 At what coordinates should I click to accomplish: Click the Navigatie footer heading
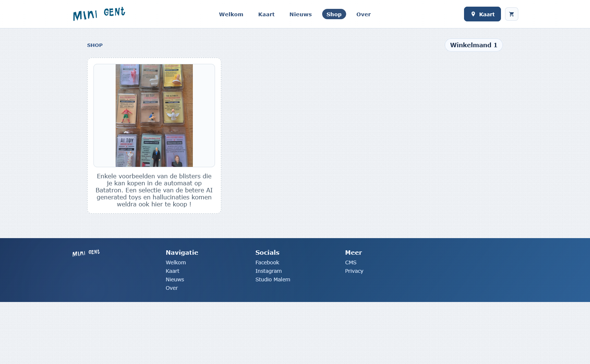[x=182, y=253]
